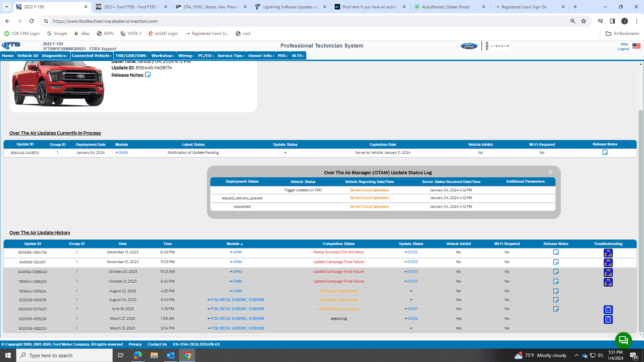The height and width of the screenshot is (362, 644).
Task: Click the US flag icon near Help
Action: [636, 46]
